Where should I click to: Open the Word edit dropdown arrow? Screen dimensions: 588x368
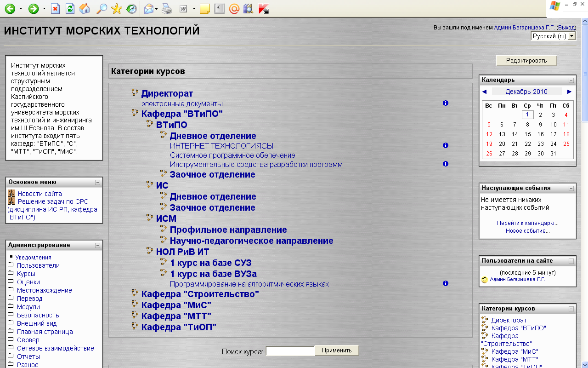pyautogui.click(x=194, y=8)
